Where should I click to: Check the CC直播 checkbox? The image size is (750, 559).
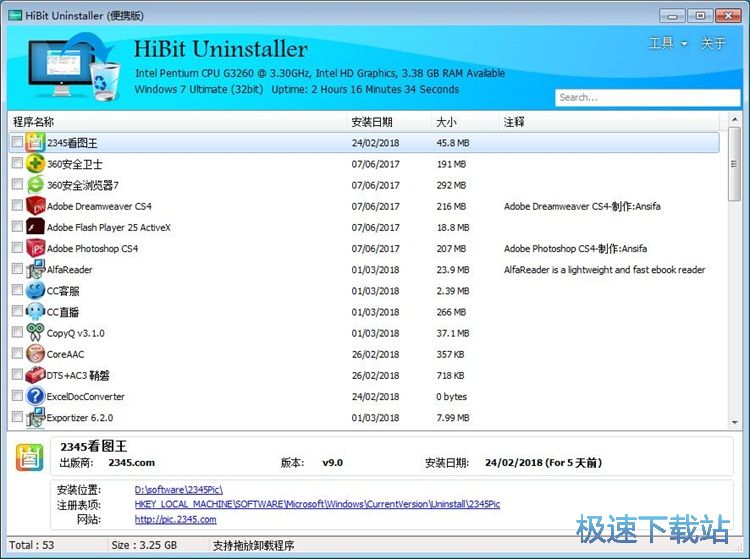point(17,310)
